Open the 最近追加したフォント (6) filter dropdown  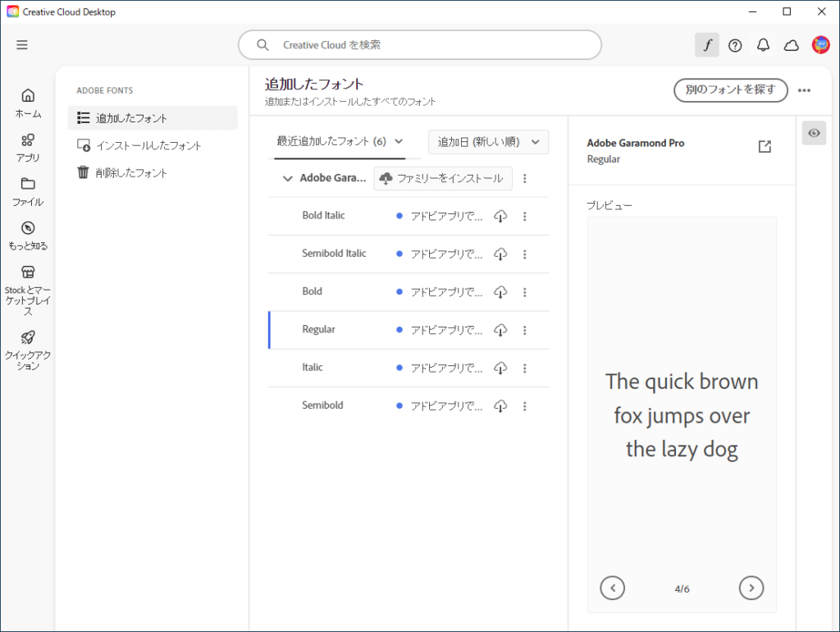(x=340, y=141)
